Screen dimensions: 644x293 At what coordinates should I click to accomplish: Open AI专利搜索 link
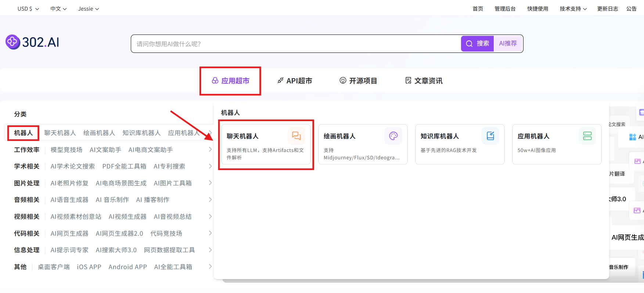click(x=169, y=166)
